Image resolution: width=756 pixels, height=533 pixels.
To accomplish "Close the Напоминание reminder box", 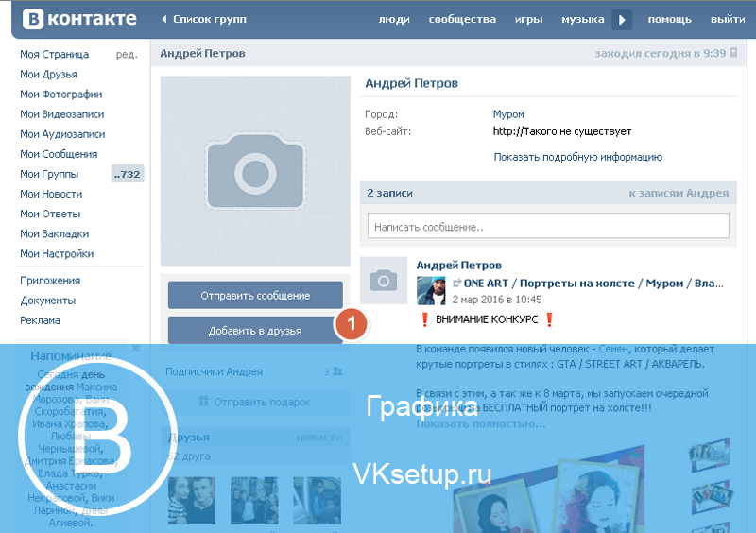I will coord(136,347).
